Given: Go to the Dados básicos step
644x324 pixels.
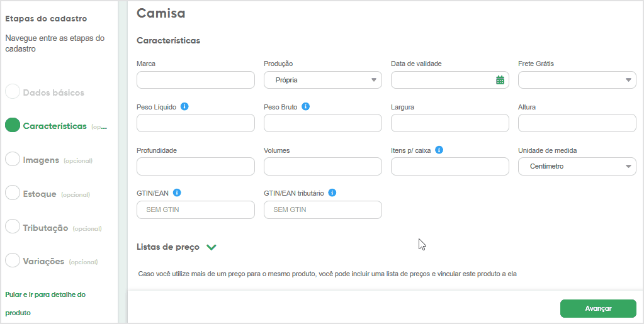Looking at the screenshot, I should tap(54, 93).
